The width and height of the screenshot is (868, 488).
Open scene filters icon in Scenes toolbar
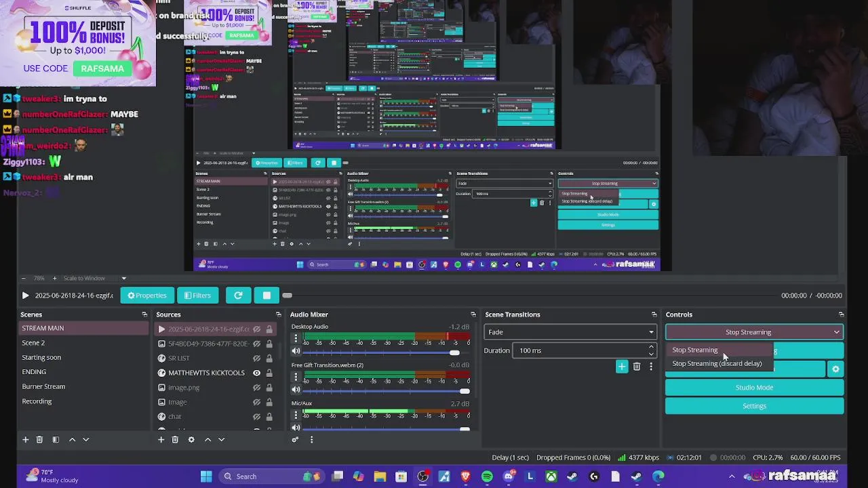pos(56,439)
